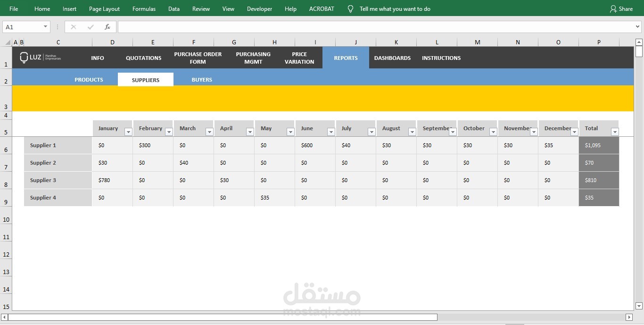Open the September filter dropdown
Screen dimensions: 644x325
click(x=453, y=132)
